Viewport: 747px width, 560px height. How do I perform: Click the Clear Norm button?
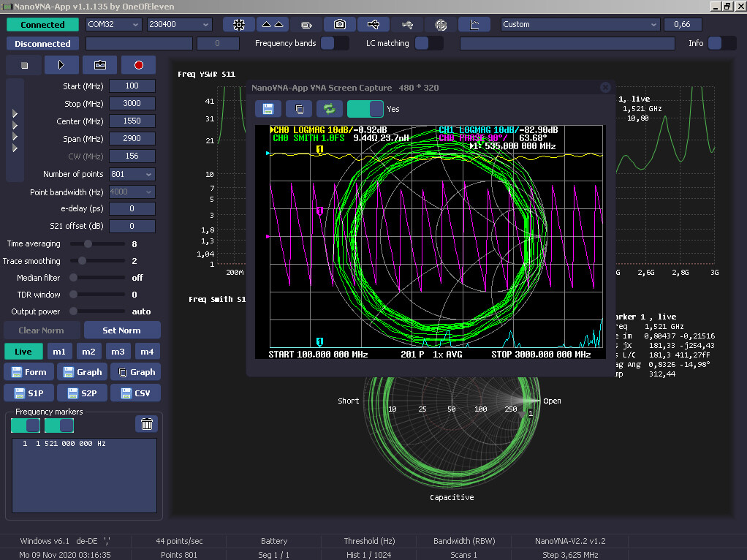[x=41, y=330]
